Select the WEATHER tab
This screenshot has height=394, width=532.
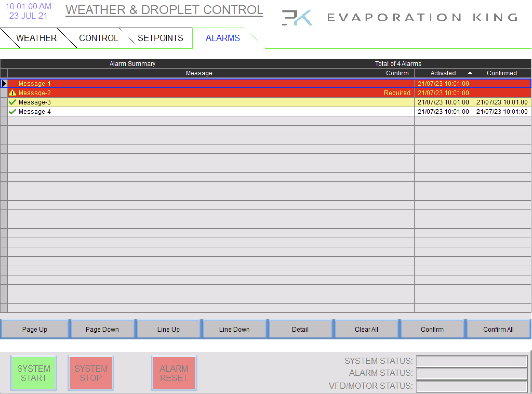pos(36,38)
